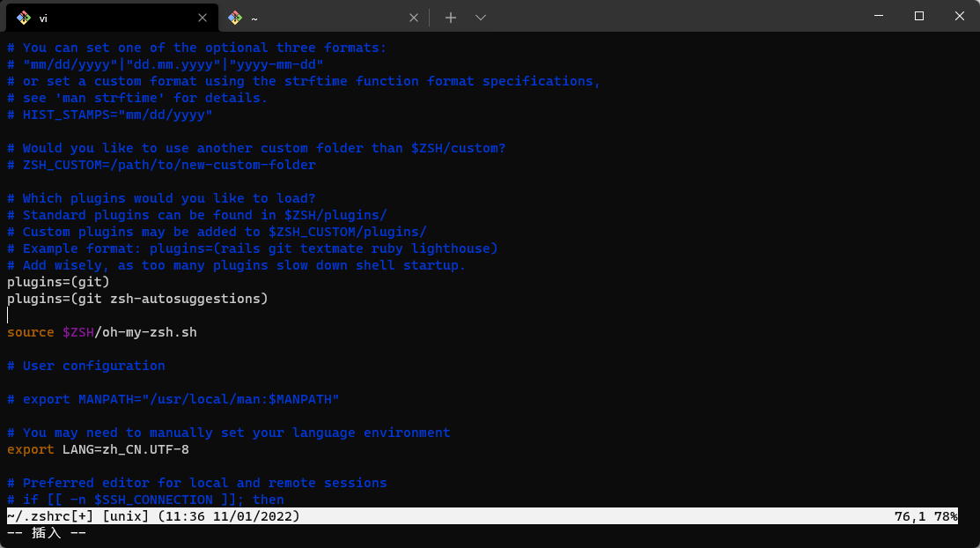980x548 pixels.
Task: Click the Git Bash icon on ~ tab
Action: pos(235,18)
